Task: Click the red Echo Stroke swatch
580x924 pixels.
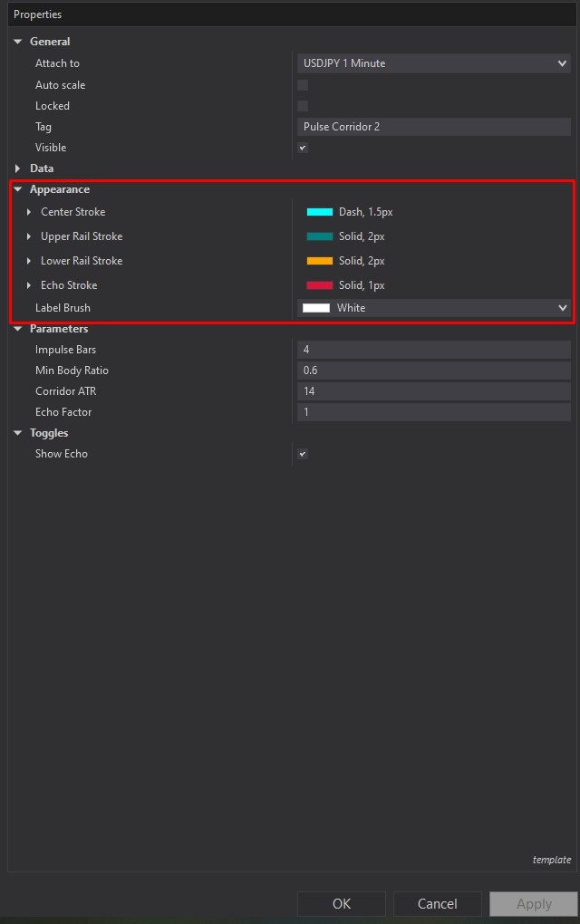Action: coord(320,285)
